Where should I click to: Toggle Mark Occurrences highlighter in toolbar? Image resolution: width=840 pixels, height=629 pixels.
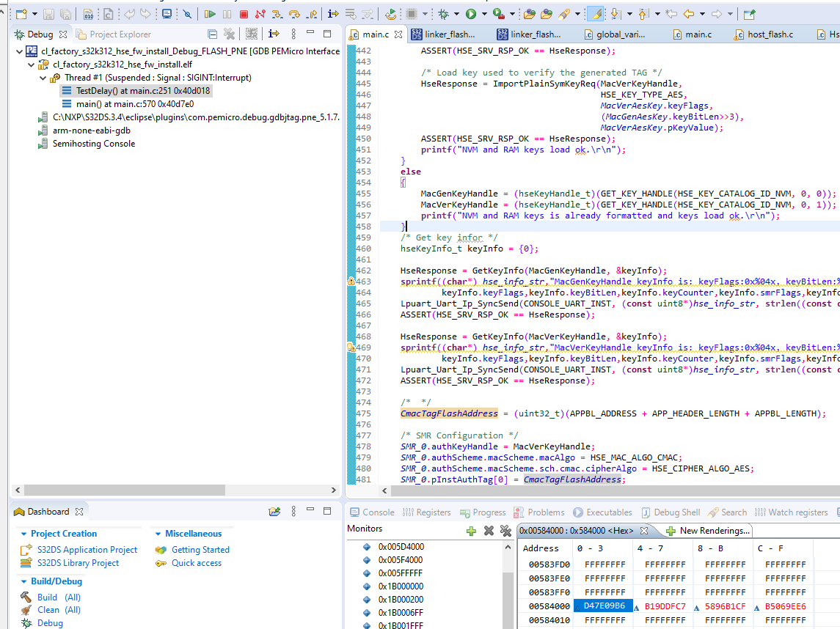point(596,14)
